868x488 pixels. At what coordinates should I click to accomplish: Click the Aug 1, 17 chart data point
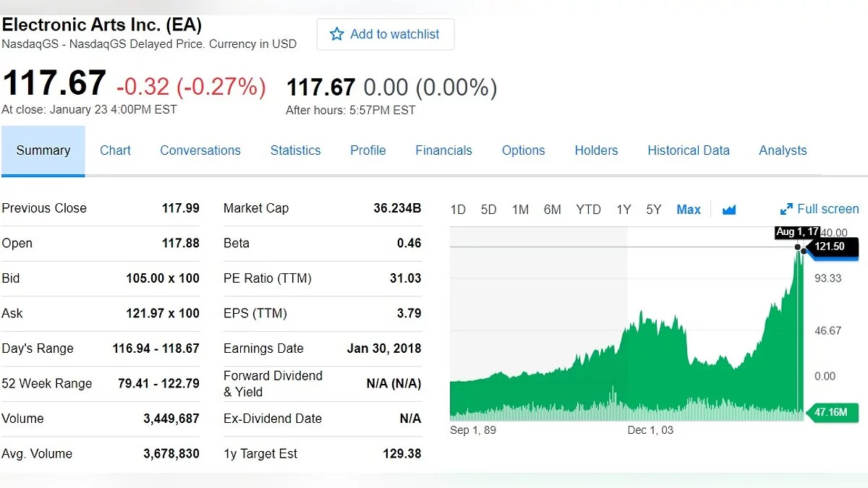pos(799,247)
